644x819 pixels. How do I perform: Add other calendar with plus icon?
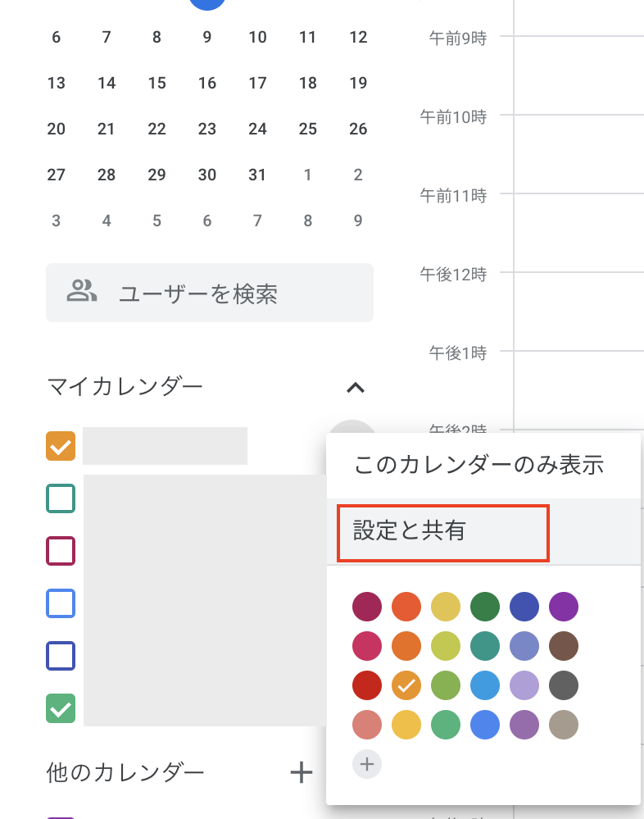(x=302, y=772)
